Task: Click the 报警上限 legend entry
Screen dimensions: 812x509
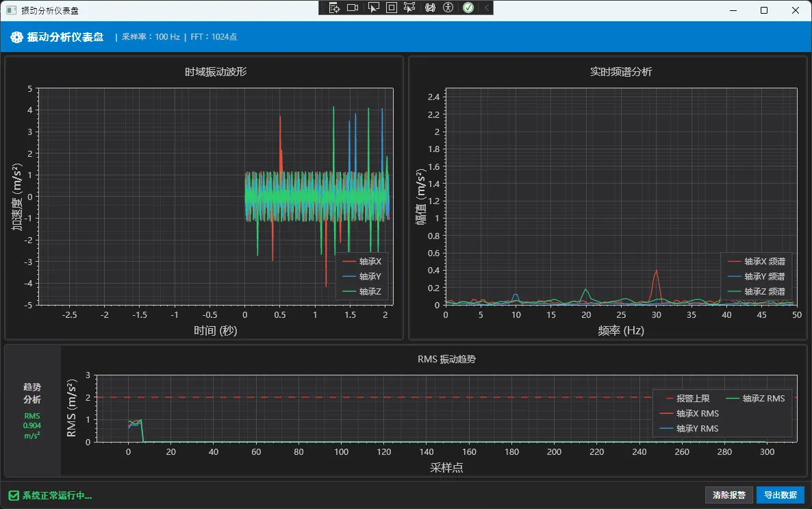Action: coord(692,398)
